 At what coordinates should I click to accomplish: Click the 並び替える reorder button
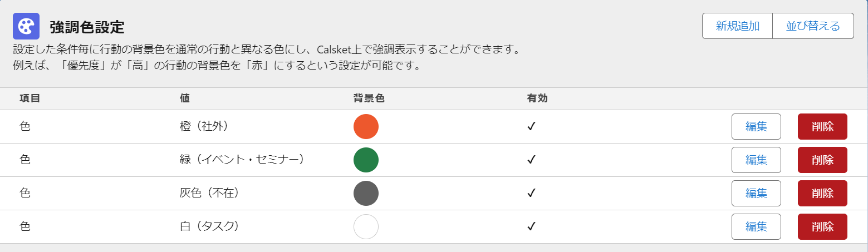point(813,26)
